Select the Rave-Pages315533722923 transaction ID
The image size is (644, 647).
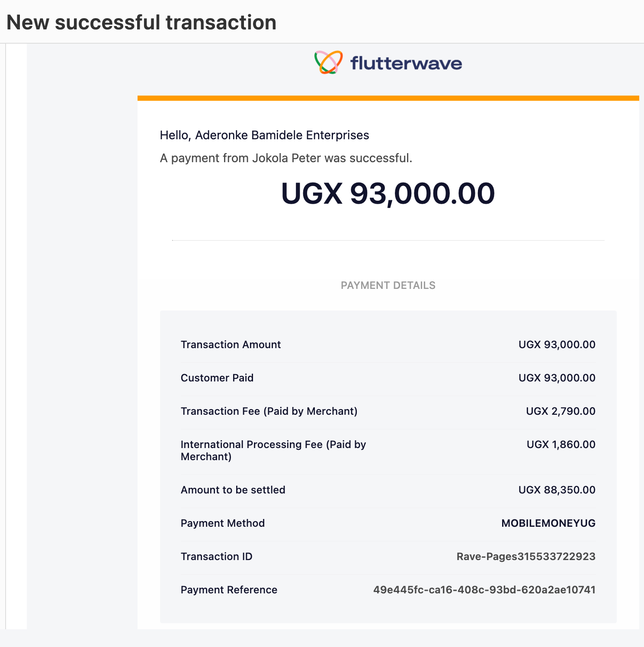click(x=526, y=557)
